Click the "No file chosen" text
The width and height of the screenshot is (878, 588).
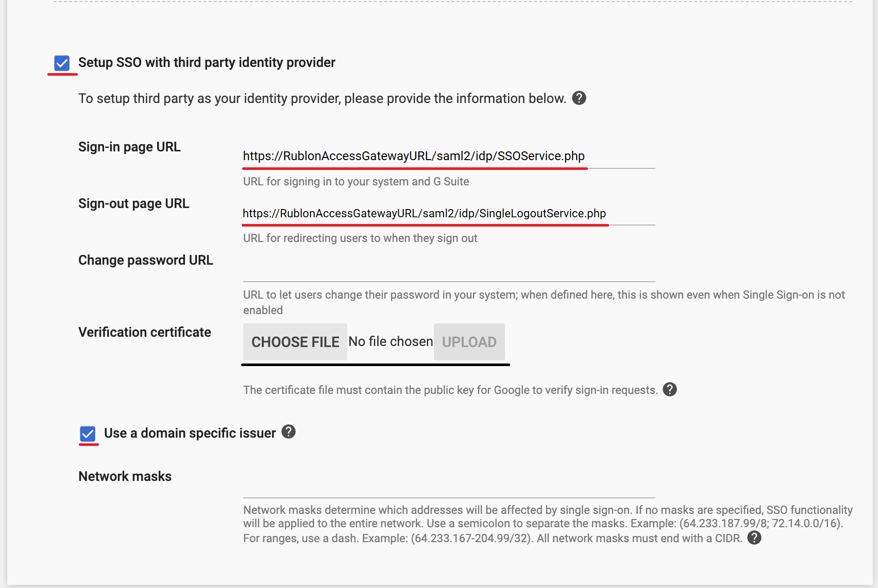click(391, 341)
